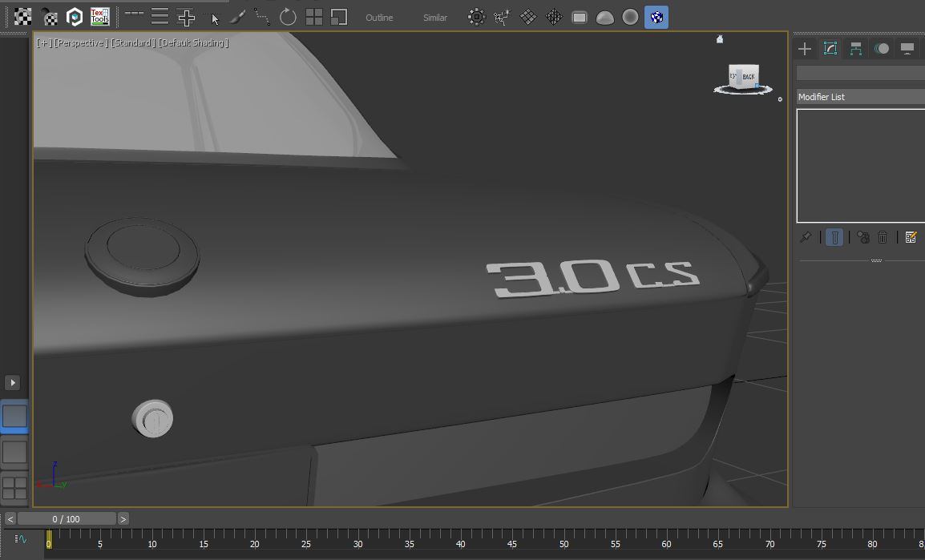Click the square ringed with dots icon
This screenshot has width=925, height=560.
(x=477, y=17)
